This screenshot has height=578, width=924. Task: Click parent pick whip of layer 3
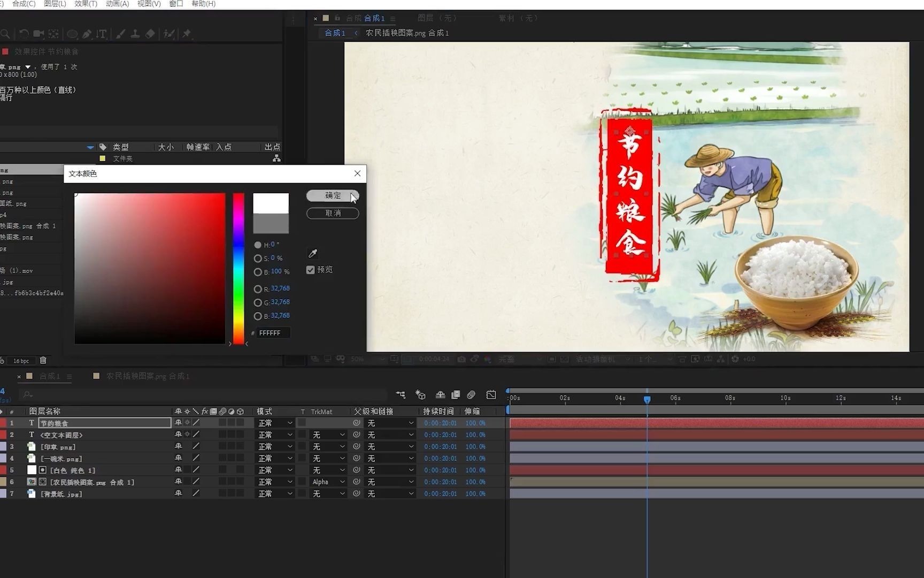357,446
